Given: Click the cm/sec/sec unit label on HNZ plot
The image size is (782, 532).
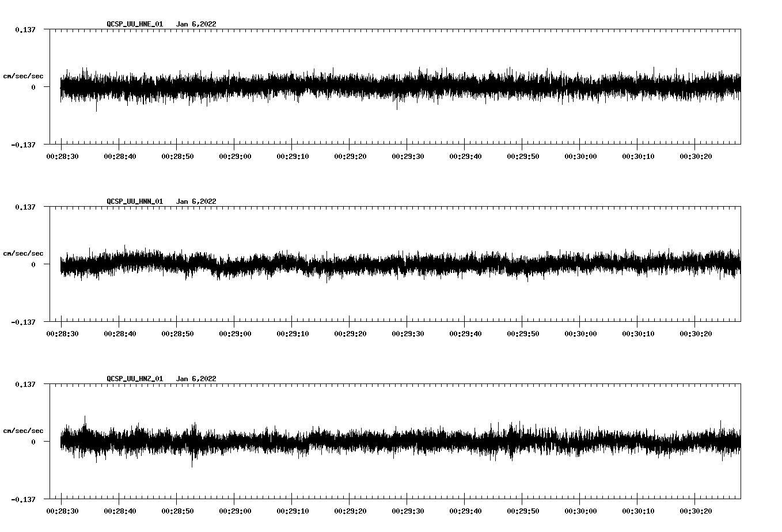Looking at the screenshot, I should tap(23, 431).
